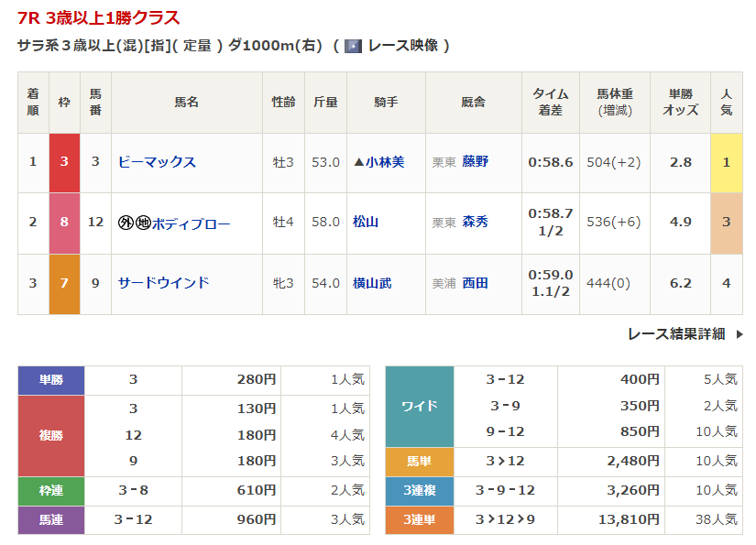Screen dimensions: 756x545
Task: Click the ワイド payout label
Action: [x=420, y=406]
